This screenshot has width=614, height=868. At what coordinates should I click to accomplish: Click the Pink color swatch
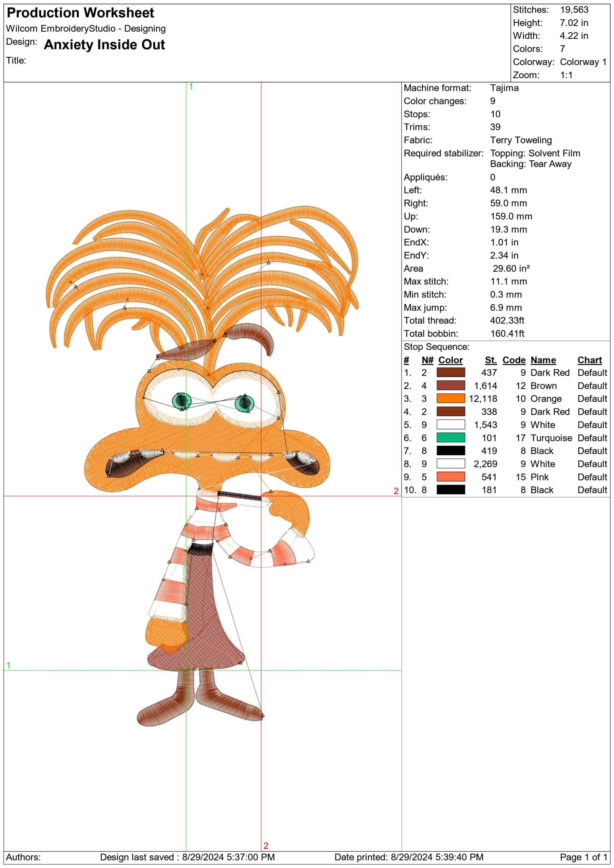click(x=450, y=477)
